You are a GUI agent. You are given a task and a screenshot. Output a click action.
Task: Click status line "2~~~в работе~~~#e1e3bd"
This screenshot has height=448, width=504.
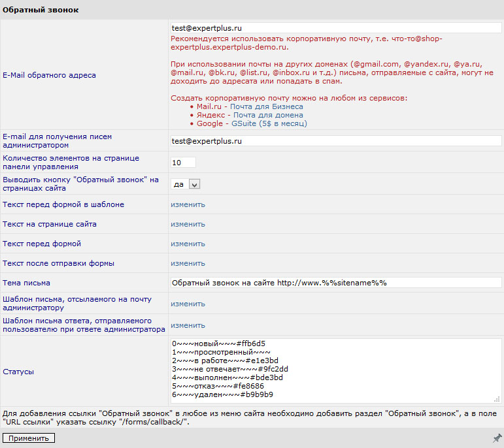pyautogui.click(x=225, y=360)
